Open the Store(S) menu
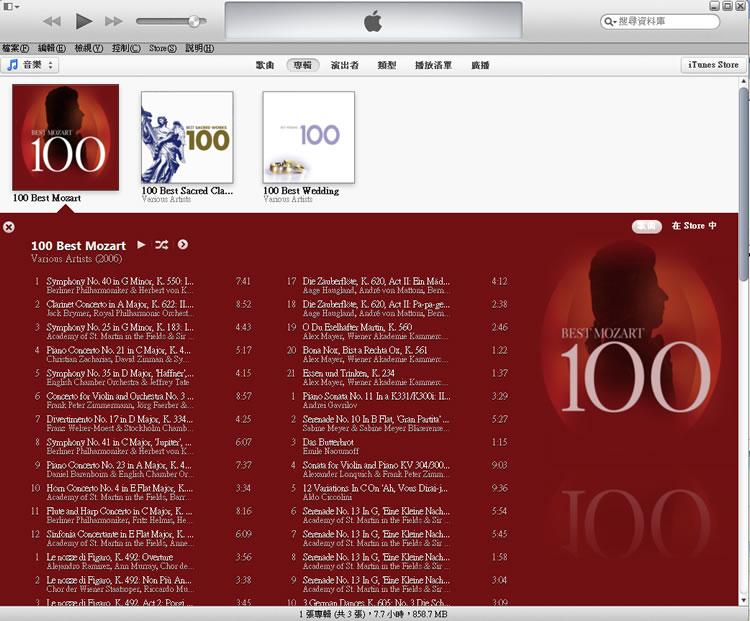Viewport: 750px width, 621px height. pyautogui.click(x=163, y=48)
